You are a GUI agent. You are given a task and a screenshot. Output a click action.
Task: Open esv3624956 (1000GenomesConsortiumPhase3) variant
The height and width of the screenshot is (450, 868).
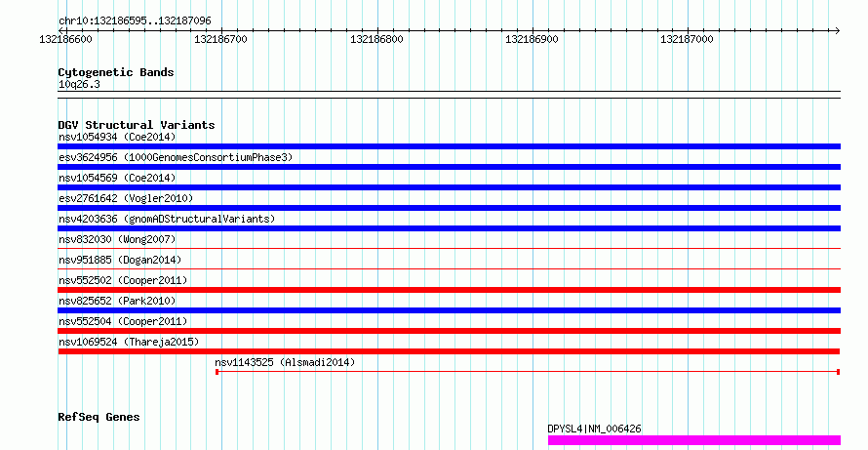pyautogui.click(x=176, y=157)
